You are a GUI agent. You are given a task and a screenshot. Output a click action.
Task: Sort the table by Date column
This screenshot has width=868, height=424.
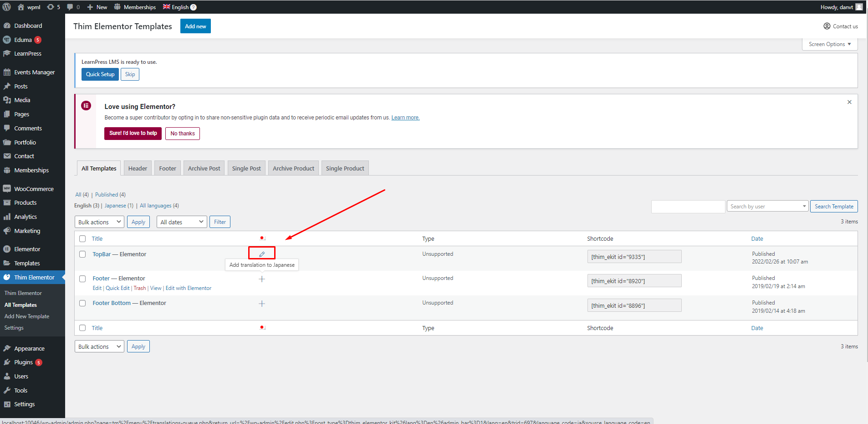tap(757, 238)
